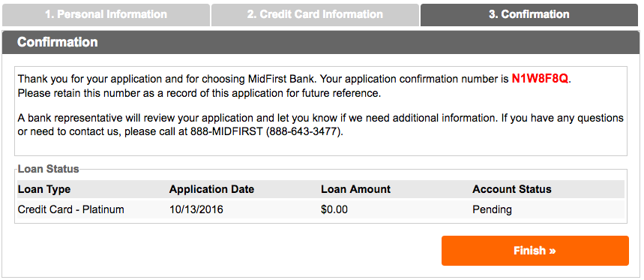The height and width of the screenshot is (280, 644).
Task: Click the Confirmation section header bar
Action: pyautogui.click(x=321, y=42)
